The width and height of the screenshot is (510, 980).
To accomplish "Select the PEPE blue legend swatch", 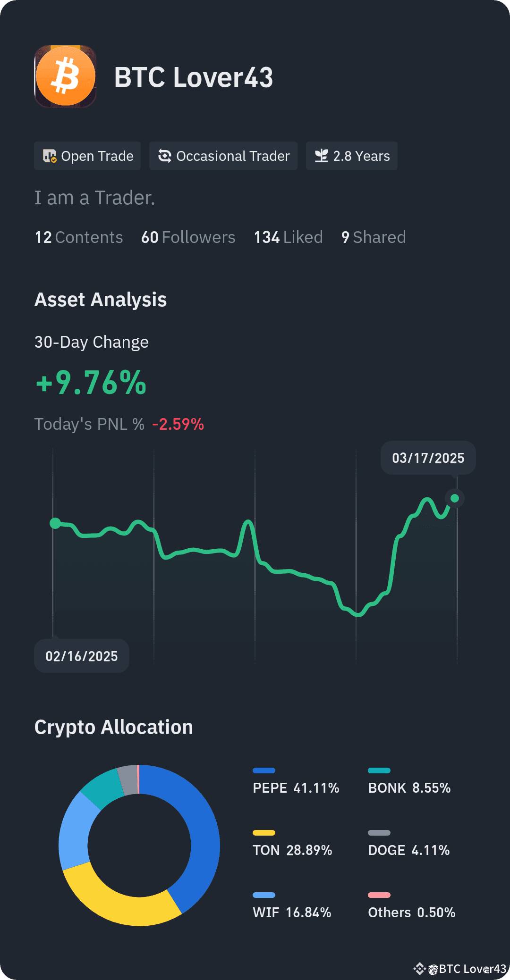I will coord(264,771).
